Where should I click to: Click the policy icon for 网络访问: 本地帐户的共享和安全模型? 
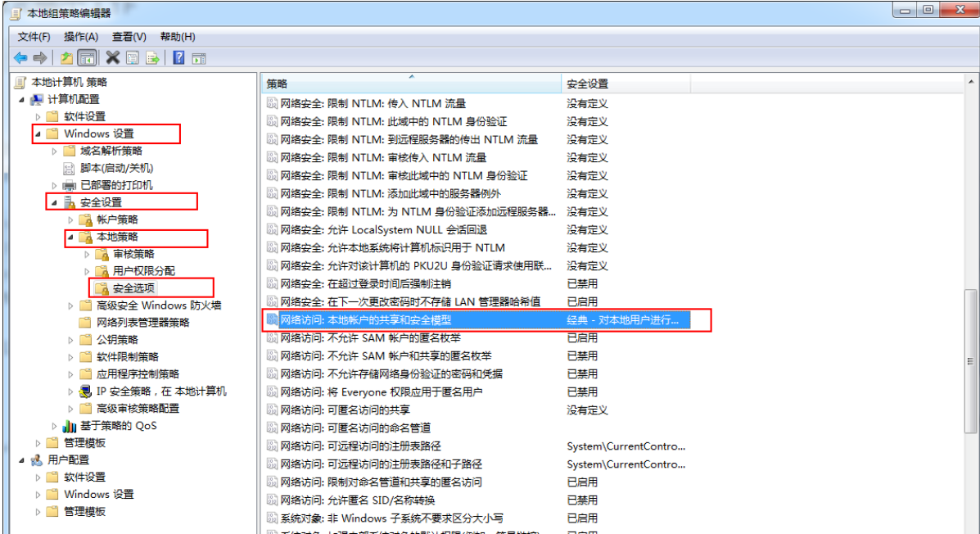click(x=272, y=319)
